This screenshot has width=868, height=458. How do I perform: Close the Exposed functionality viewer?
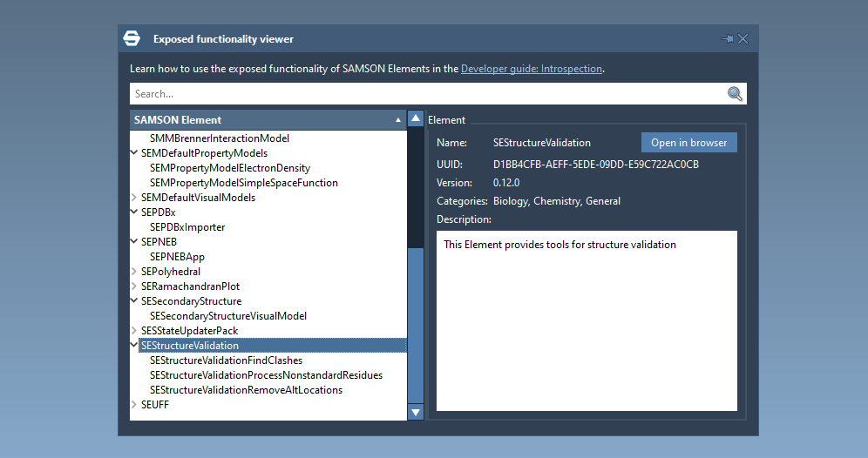(x=743, y=39)
